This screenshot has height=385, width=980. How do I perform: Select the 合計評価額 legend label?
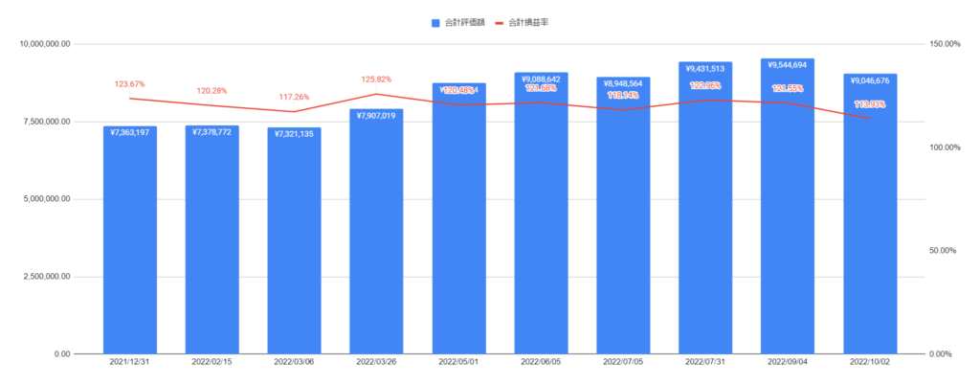pyautogui.click(x=465, y=22)
